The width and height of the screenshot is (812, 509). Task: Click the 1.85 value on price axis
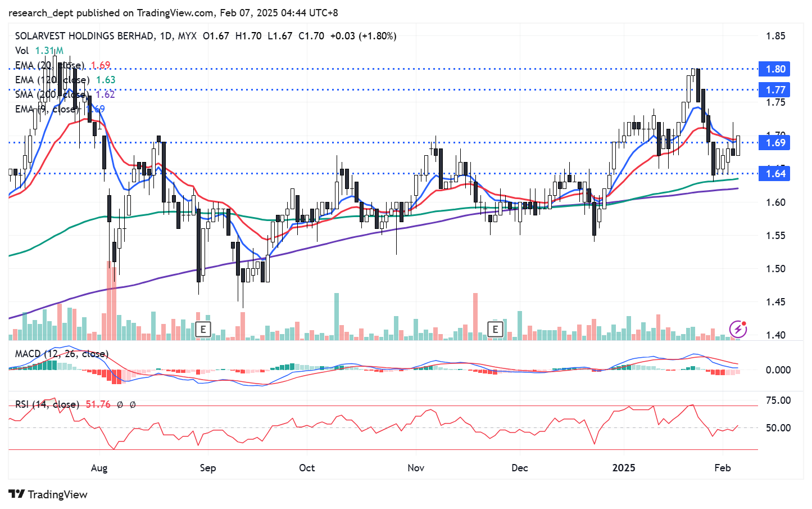(x=775, y=36)
